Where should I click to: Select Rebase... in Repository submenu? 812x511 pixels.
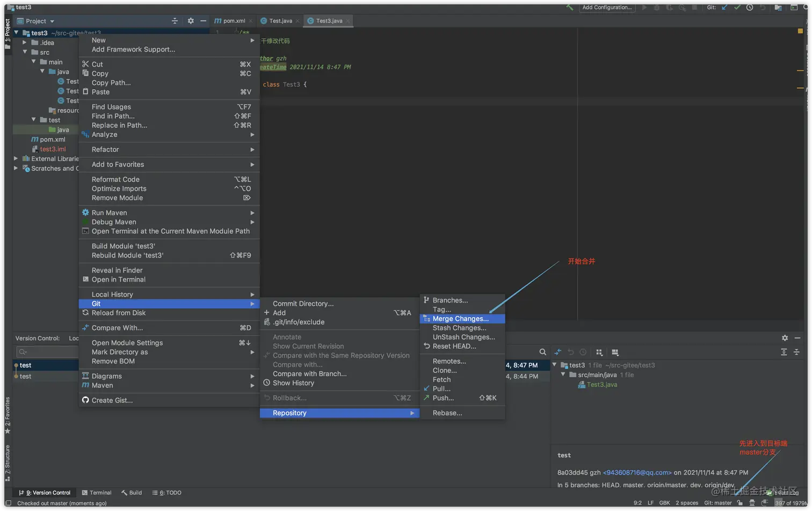(462, 413)
